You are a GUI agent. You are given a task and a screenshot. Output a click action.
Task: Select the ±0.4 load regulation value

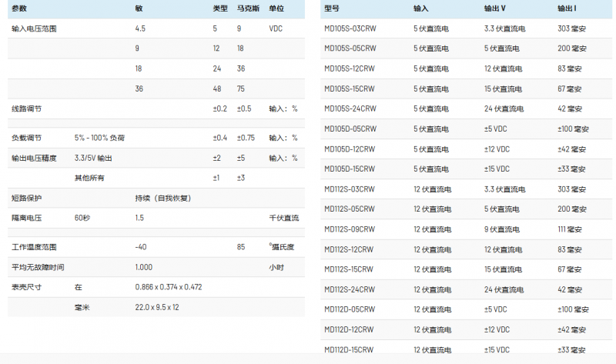coord(220,138)
